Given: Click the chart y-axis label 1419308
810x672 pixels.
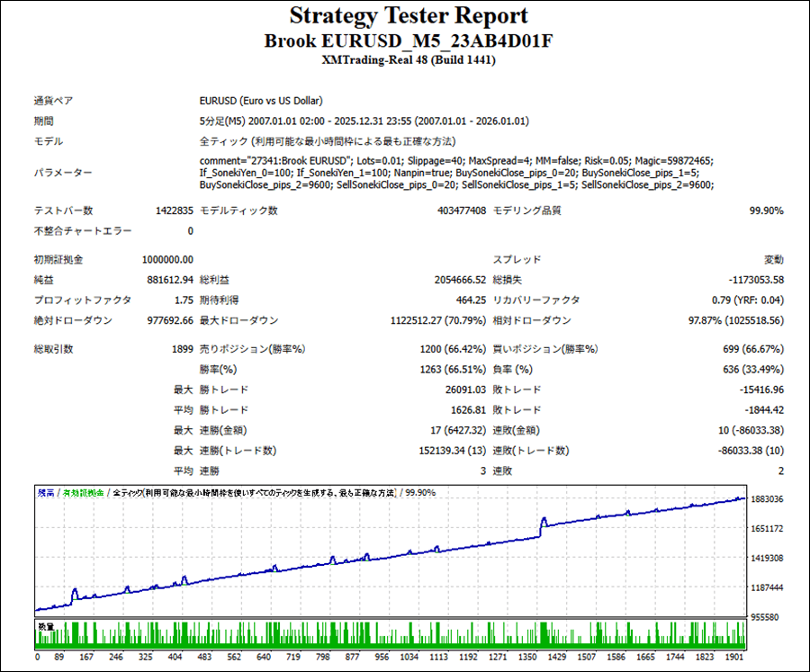Looking at the screenshot, I should click(767, 558).
